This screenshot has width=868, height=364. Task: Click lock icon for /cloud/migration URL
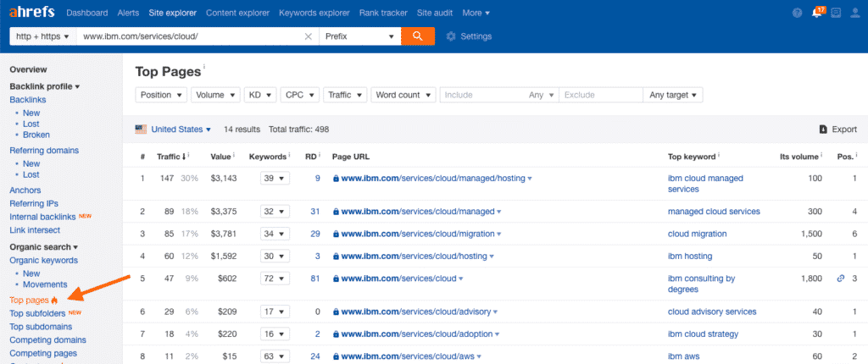click(336, 234)
